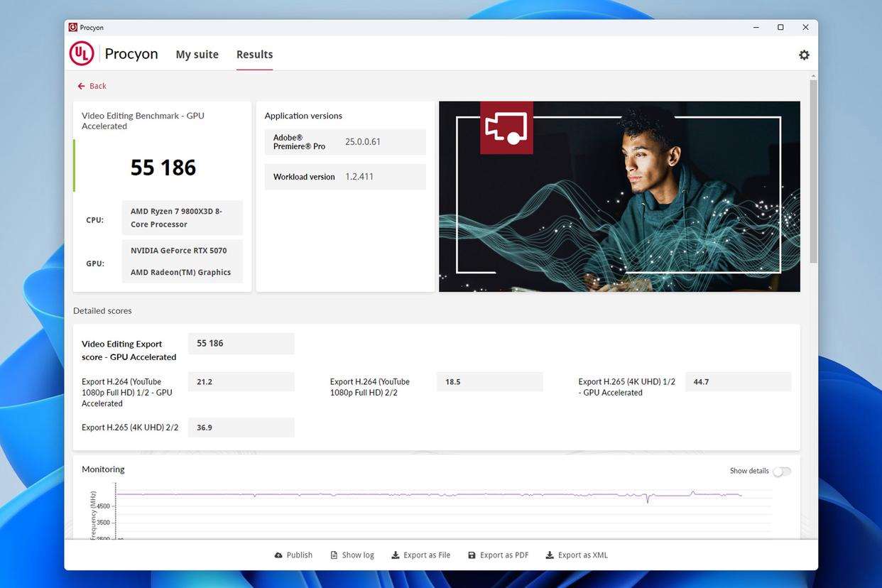Click the UL Procyon logo
This screenshot has width=882, height=588.
click(x=82, y=53)
